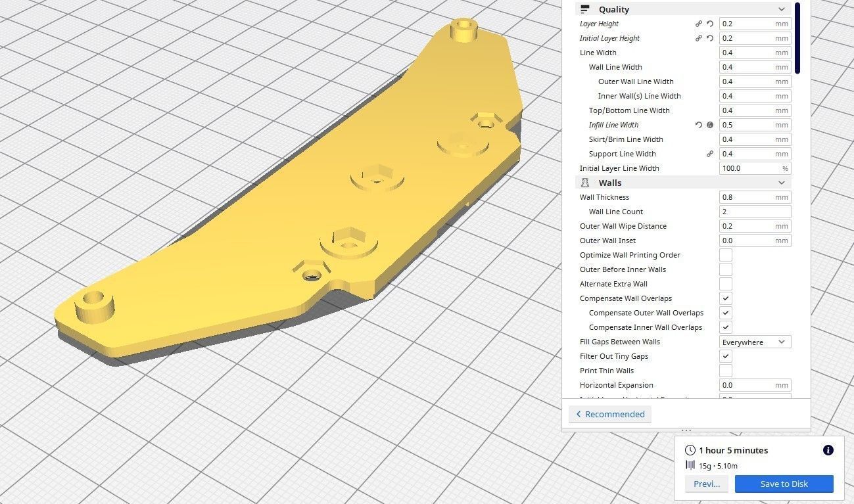The image size is (854, 504).
Task: Uncheck Compensate Wall Overlaps
Action: coord(726,298)
